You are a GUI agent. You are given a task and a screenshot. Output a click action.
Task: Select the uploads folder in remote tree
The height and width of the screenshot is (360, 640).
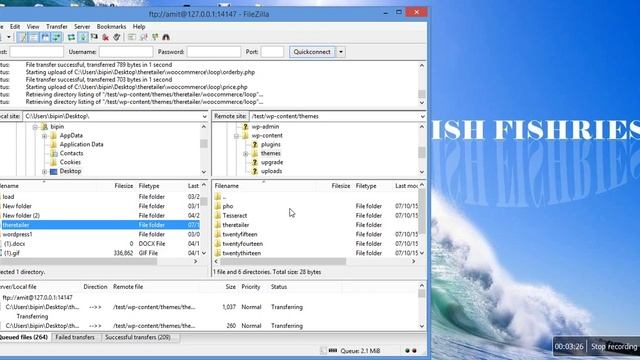click(x=271, y=171)
